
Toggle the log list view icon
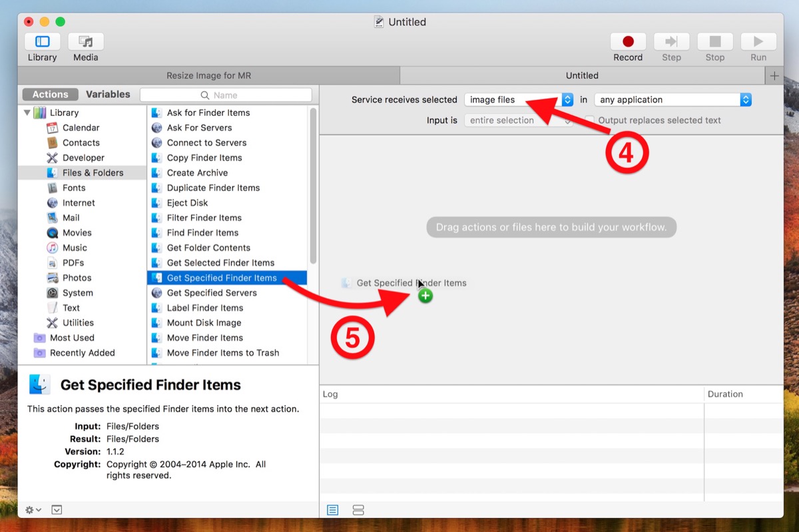(332, 509)
